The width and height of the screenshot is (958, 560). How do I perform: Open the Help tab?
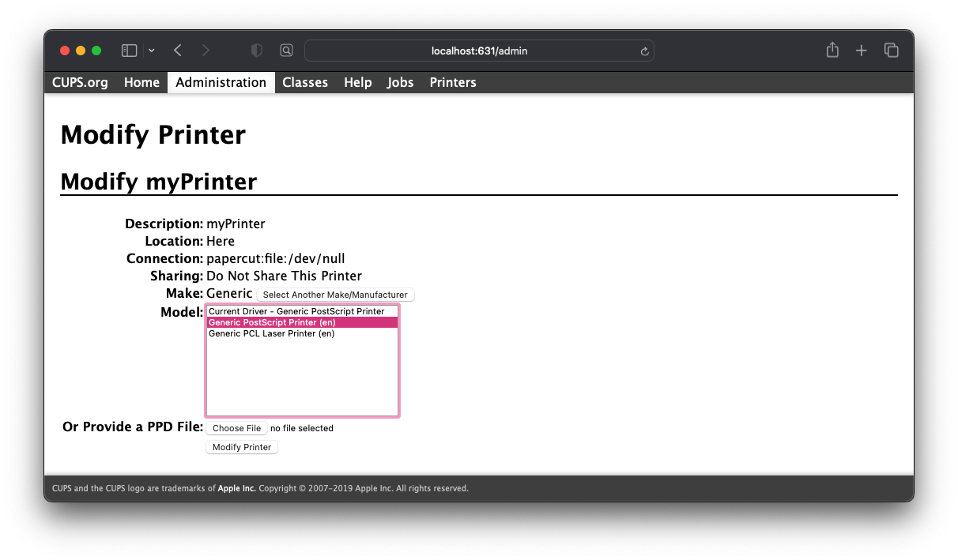(x=357, y=82)
